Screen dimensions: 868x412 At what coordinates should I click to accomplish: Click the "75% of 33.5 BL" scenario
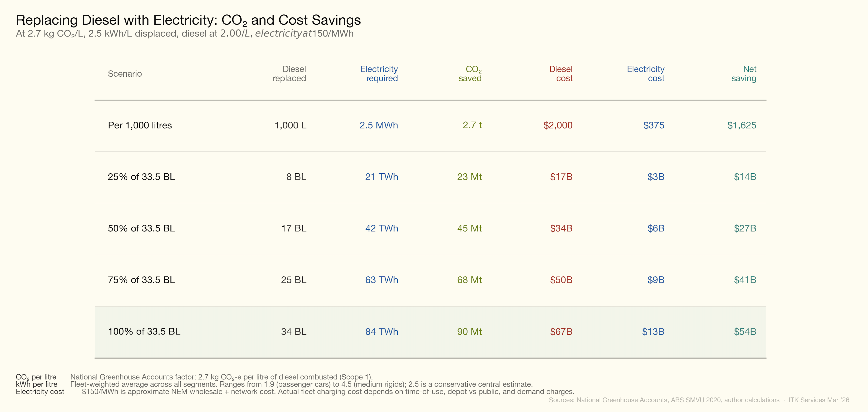[x=141, y=280]
